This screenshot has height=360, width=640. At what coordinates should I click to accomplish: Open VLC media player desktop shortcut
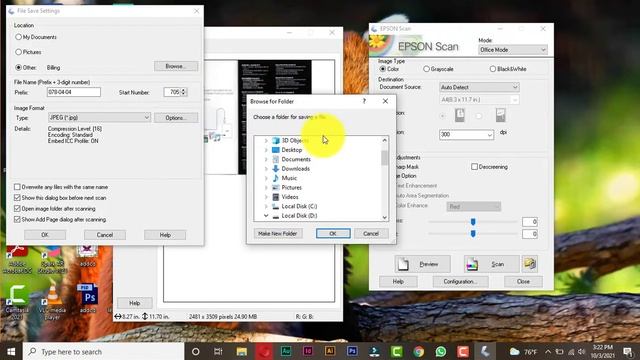click(x=52, y=302)
